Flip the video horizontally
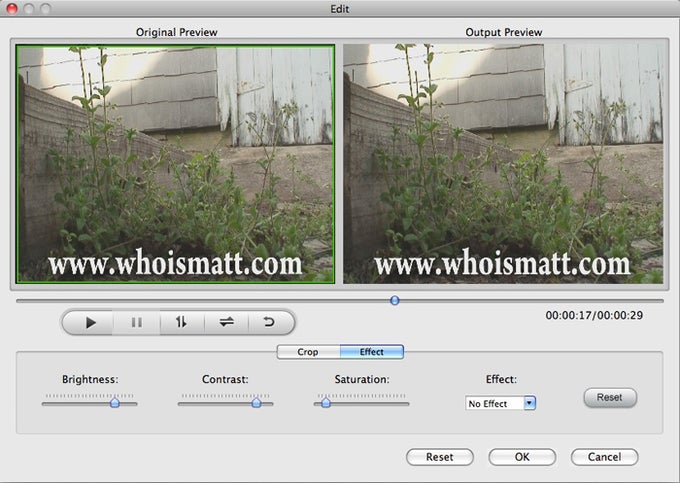Viewport: 680px width, 483px height. pyautogui.click(x=226, y=322)
